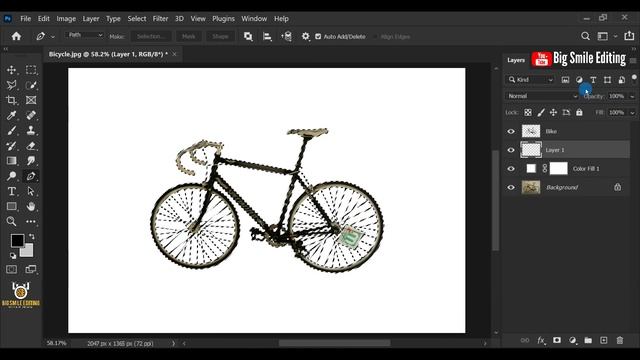Select the Horizontal Type tool

coord(11,191)
